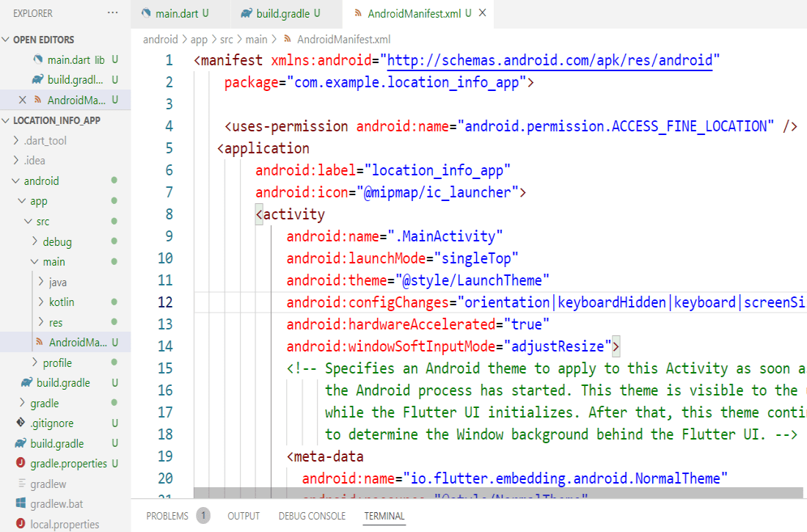The width and height of the screenshot is (807, 532).
Task: Open the Problems panel tab
Action: (x=167, y=516)
